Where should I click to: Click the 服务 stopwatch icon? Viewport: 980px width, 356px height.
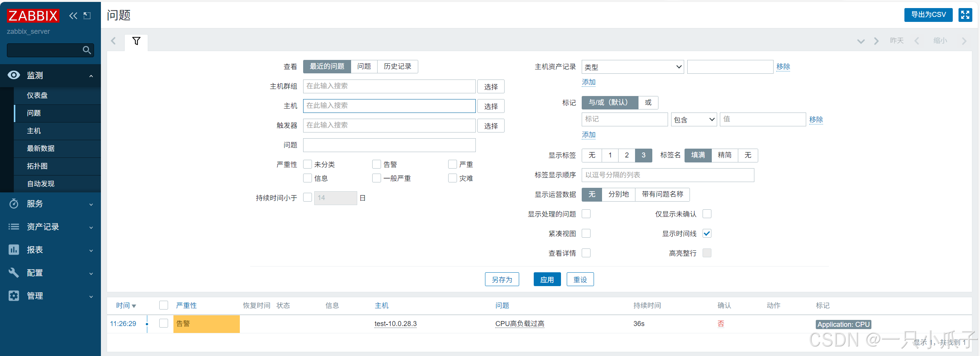[14, 204]
